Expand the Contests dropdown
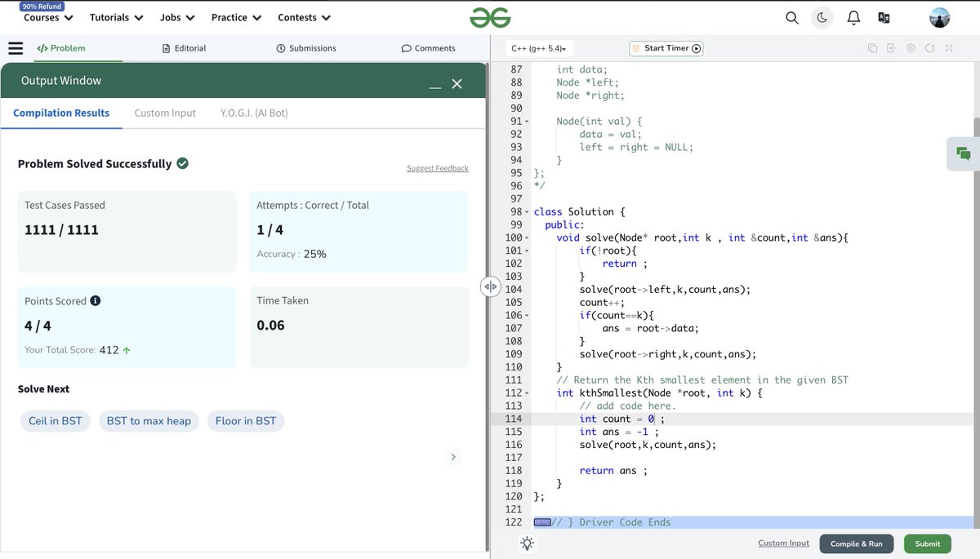The image size is (980, 559). click(x=305, y=17)
